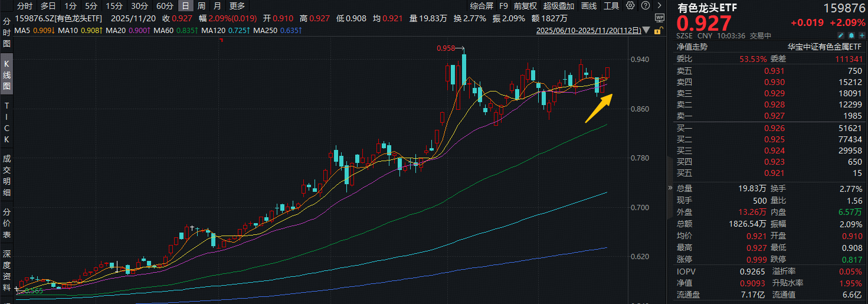Select the 周 weekly period tab
Viewport: 868px width, 304px height.
pyautogui.click(x=202, y=6)
